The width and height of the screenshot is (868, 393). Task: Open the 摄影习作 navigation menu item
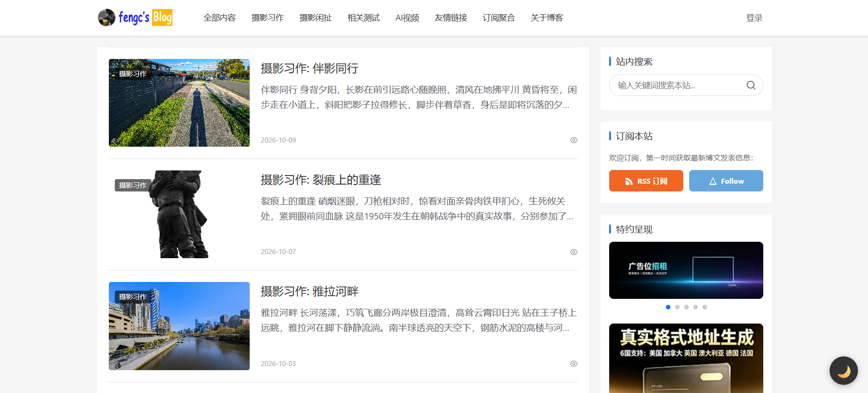(268, 18)
